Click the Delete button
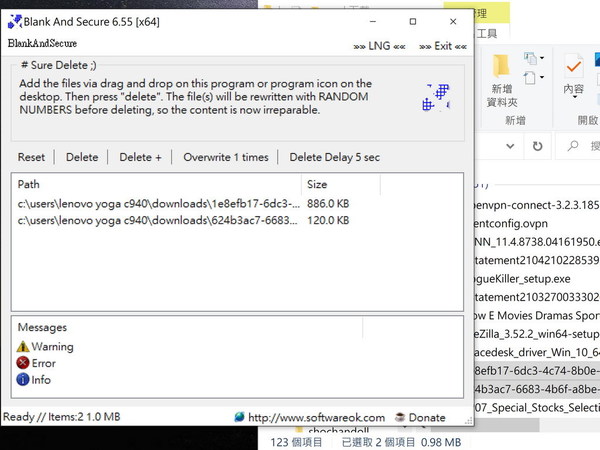 pyautogui.click(x=82, y=157)
